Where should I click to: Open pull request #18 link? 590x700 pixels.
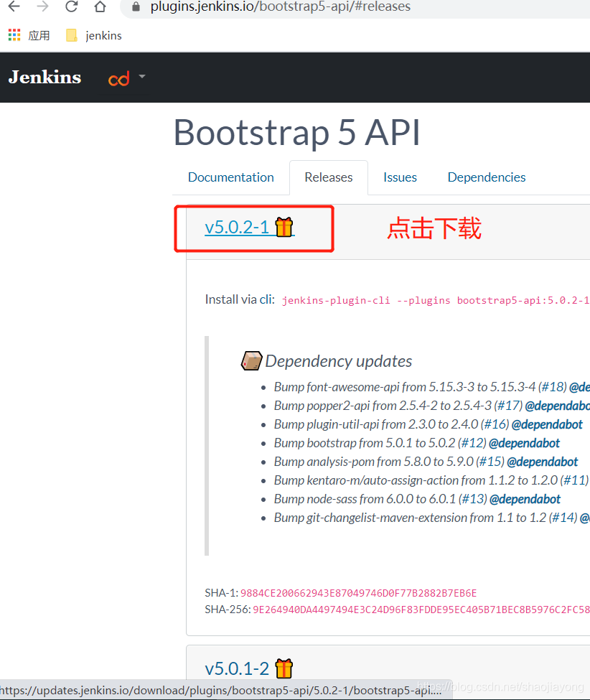point(553,386)
